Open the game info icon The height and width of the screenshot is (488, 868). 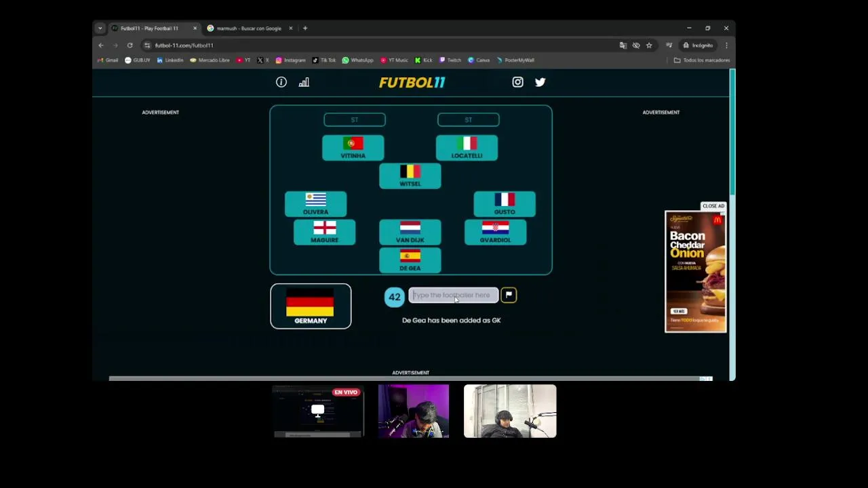[x=281, y=82]
